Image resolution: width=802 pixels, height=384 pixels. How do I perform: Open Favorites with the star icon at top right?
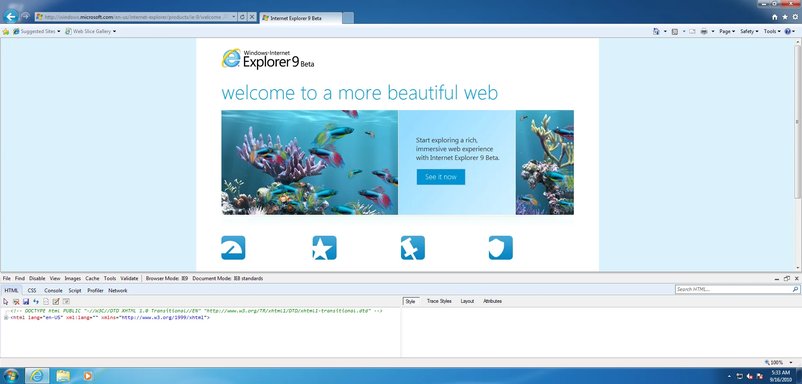pyautogui.click(x=785, y=17)
